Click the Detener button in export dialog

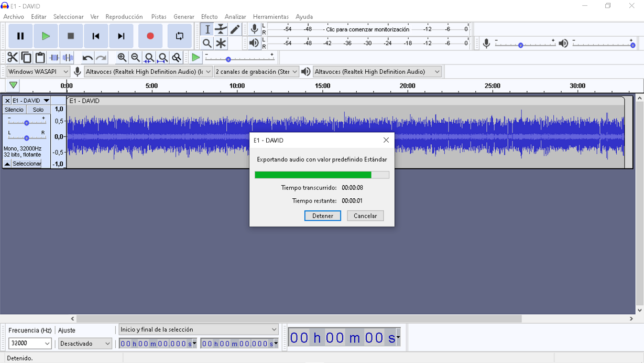[x=323, y=216]
